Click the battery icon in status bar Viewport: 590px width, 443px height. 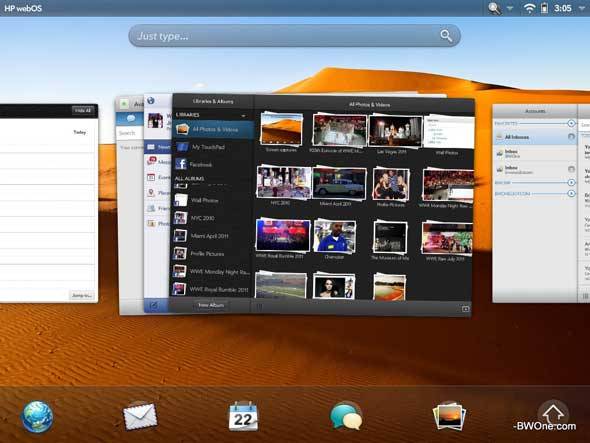point(544,8)
